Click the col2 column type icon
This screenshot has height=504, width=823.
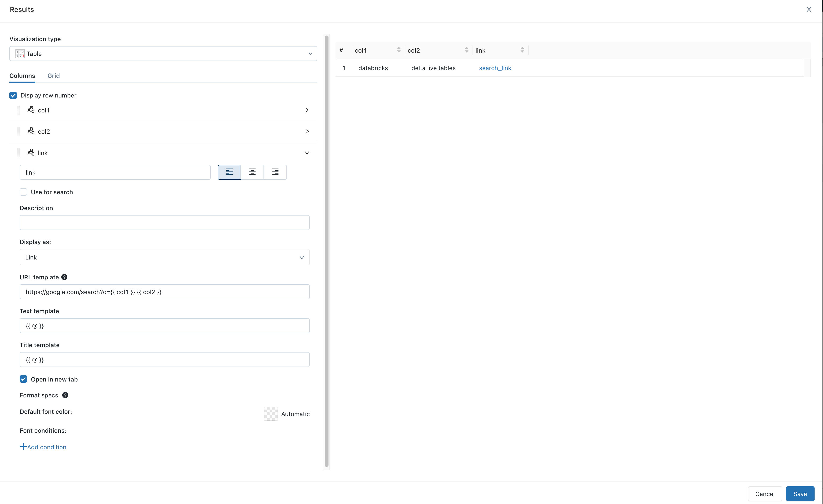[x=31, y=131]
